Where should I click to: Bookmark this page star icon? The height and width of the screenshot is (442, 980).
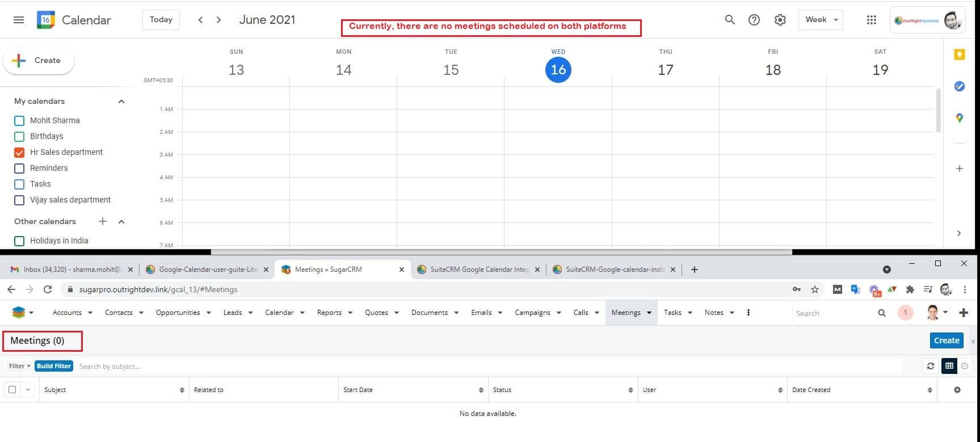(x=815, y=289)
